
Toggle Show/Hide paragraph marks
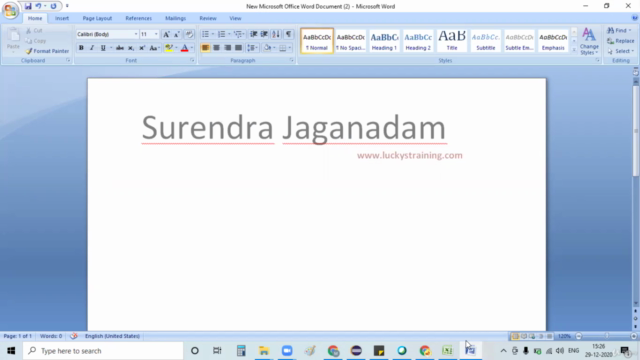pyautogui.click(x=289, y=34)
